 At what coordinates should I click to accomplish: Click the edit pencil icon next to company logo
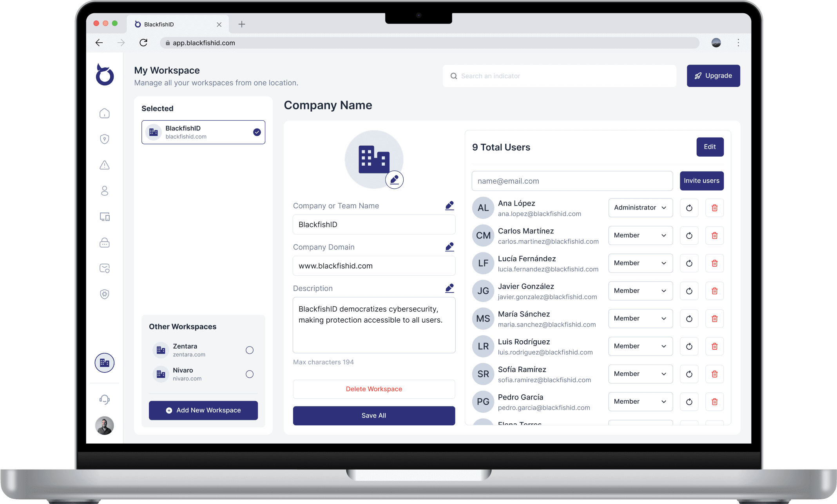[395, 181]
